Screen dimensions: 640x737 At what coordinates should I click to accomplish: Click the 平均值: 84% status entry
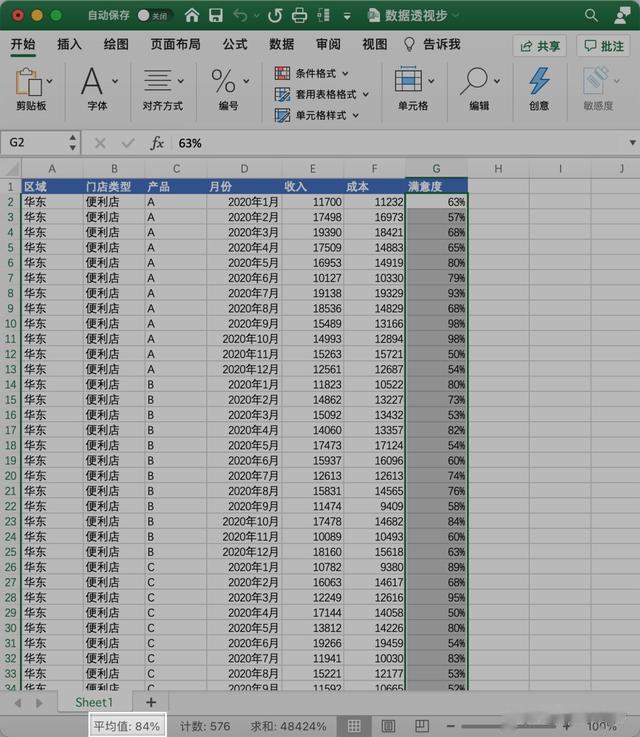[x=127, y=726]
